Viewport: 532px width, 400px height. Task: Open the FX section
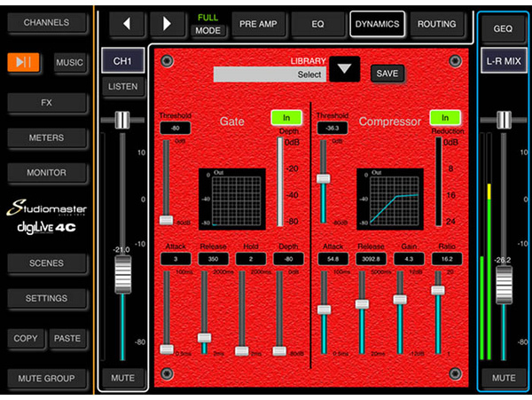coord(46,103)
